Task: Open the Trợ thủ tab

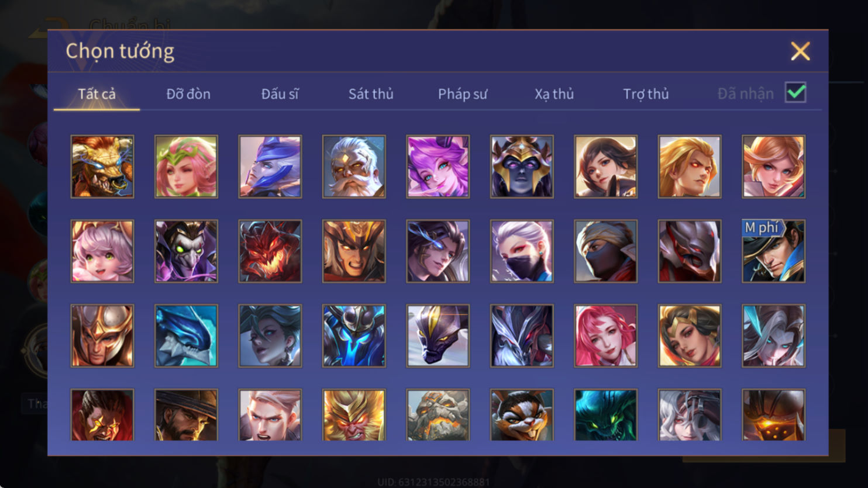Action: click(x=646, y=94)
